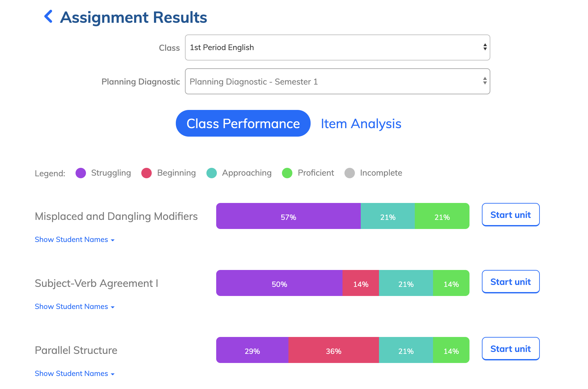The width and height of the screenshot is (588, 389).
Task: Switch to the Item Analysis tab
Action: tap(360, 124)
